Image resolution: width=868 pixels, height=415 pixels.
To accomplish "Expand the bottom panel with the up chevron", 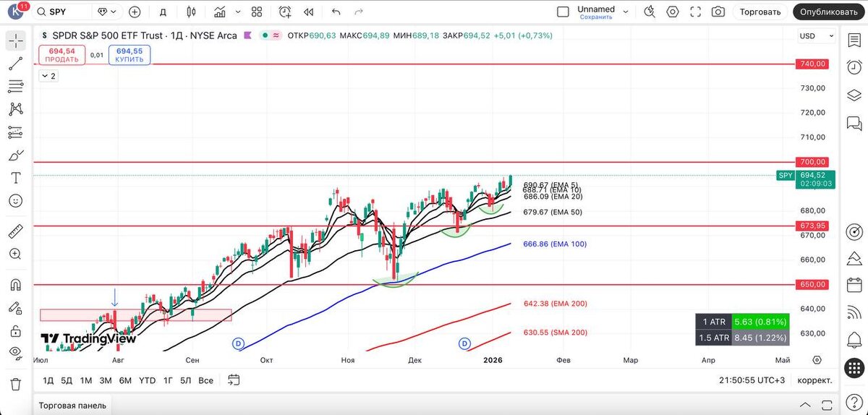I will click(805, 405).
